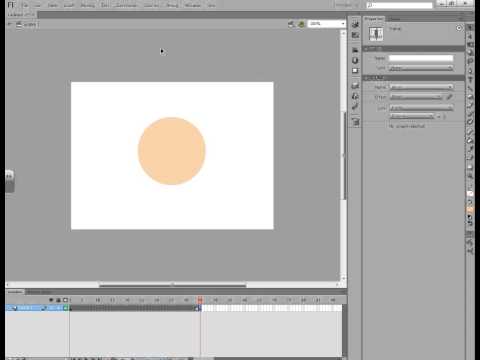480x360 pixels.
Task: Click the red playhead marker on timeline ruler
Action: click(200, 300)
